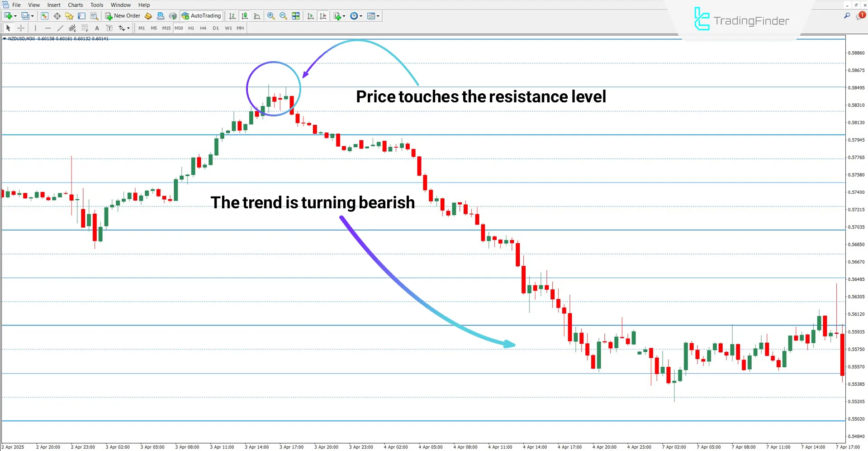868x451 pixels.
Task: Expand the Periods clock dropdown arrow
Action: tap(361, 16)
